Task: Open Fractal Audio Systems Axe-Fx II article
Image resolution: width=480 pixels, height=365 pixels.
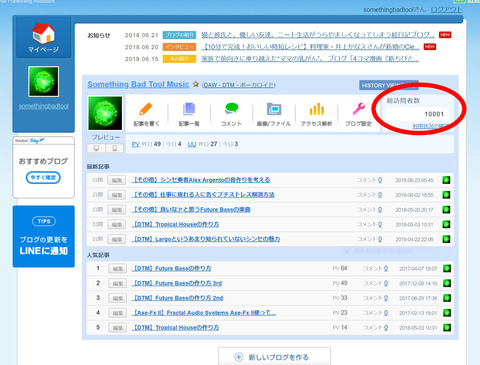Action: pos(204,313)
